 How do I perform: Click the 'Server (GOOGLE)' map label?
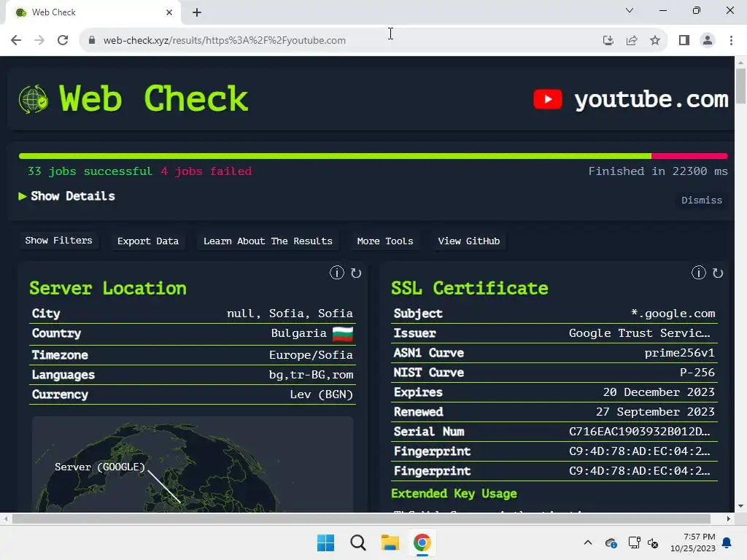[99, 467]
